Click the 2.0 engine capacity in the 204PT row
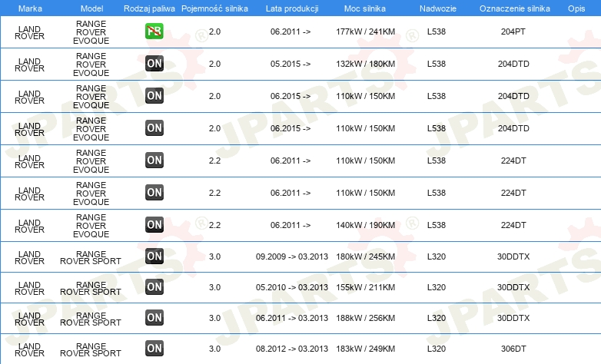The height and width of the screenshot is (364, 601). point(214,31)
